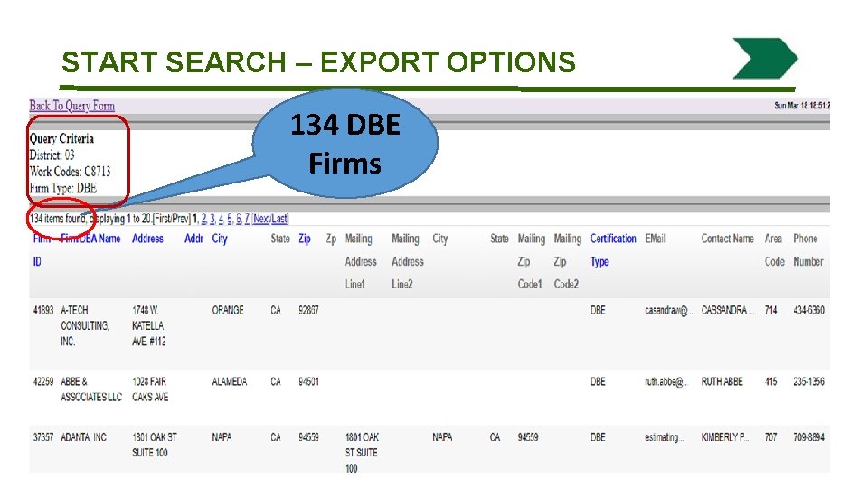The height and width of the screenshot is (488, 868).
Task: Click the estimating email cell in ADANTA row
Action: [x=665, y=437]
